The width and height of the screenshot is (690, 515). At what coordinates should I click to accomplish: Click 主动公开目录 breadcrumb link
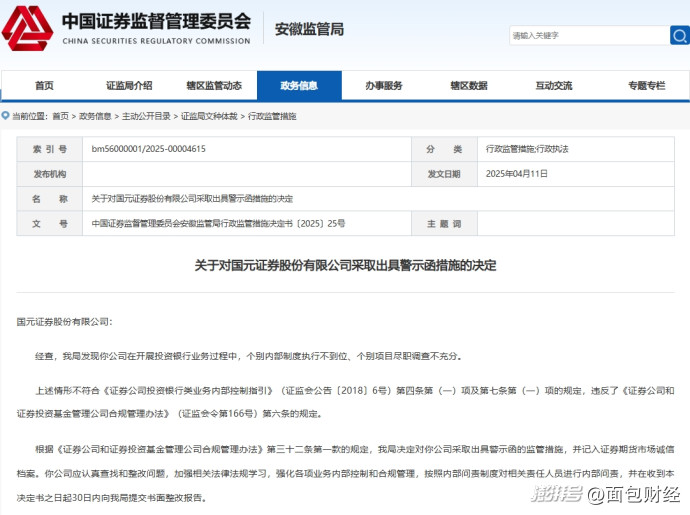[x=146, y=116]
